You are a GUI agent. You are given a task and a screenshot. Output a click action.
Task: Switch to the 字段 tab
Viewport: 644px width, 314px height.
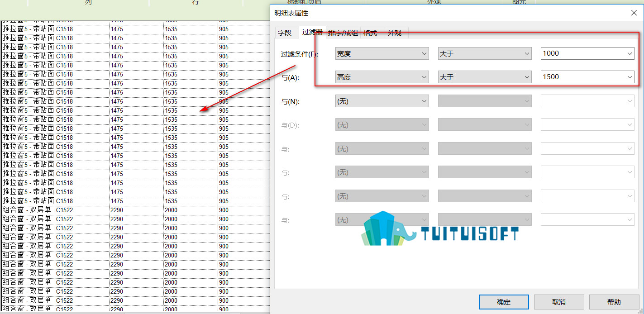click(x=286, y=33)
